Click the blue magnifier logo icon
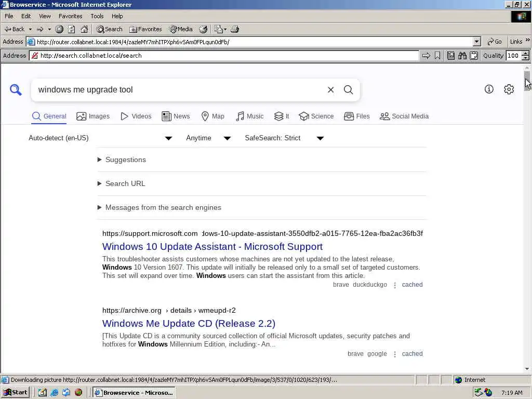This screenshot has height=399, width=532. (16, 89)
